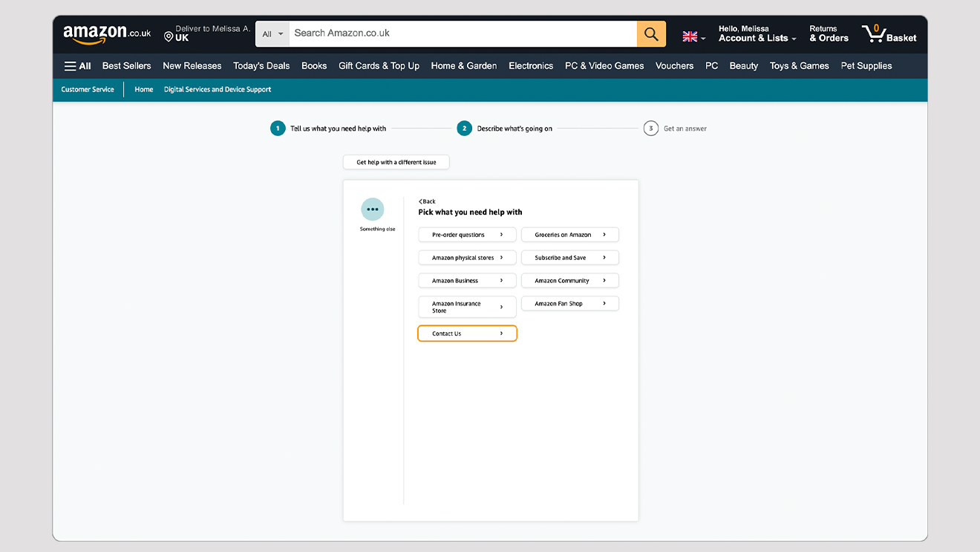Image resolution: width=980 pixels, height=552 pixels.
Task: Expand the Account & Lists dropdown
Action: tap(757, 38)
